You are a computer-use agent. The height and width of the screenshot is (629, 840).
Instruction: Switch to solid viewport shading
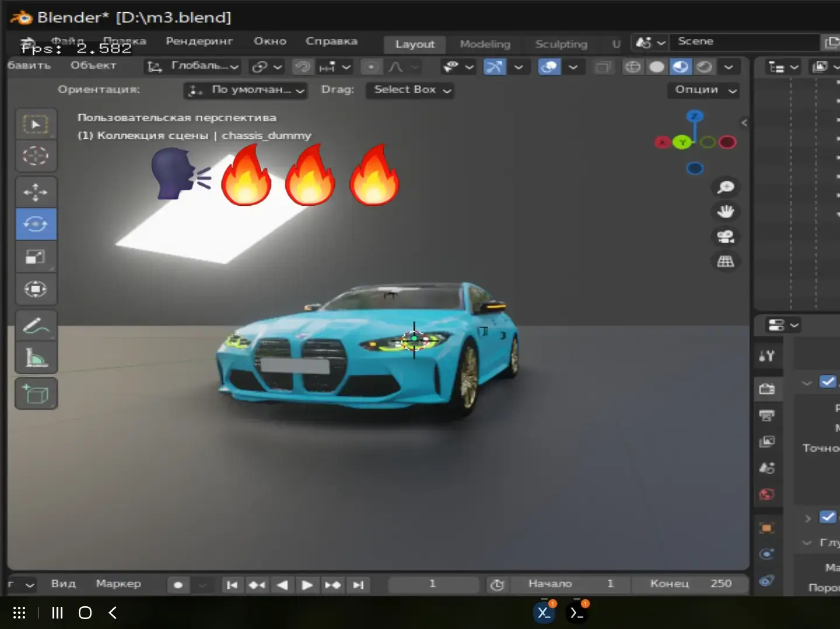pos(656,67)
